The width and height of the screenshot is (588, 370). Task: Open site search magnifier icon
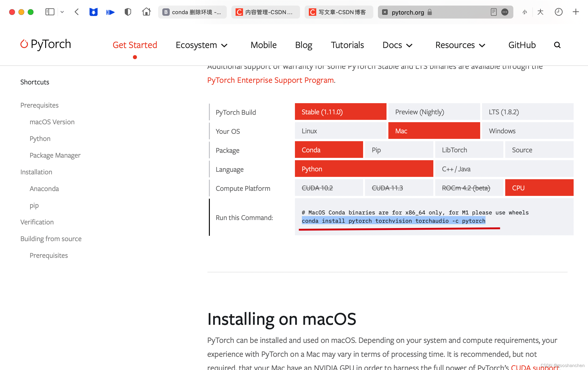pyautogui.click(x=557, y=45)
